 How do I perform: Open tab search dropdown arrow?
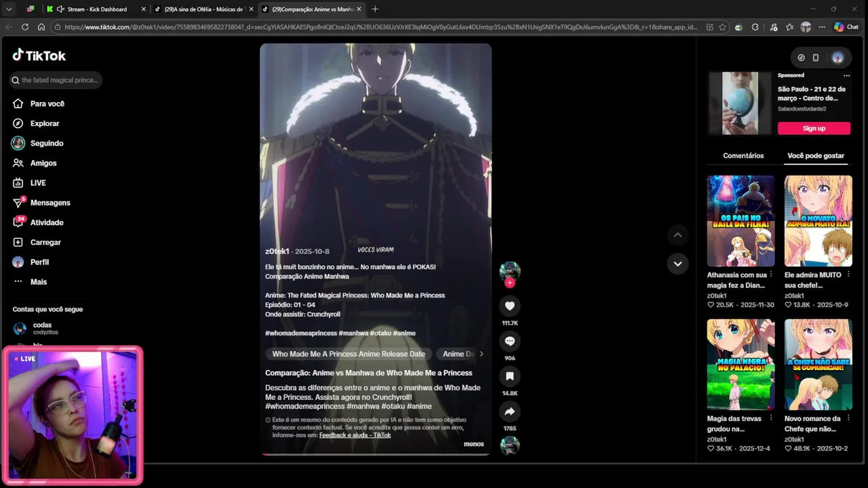pyautogui.click(x=9, y=9)
